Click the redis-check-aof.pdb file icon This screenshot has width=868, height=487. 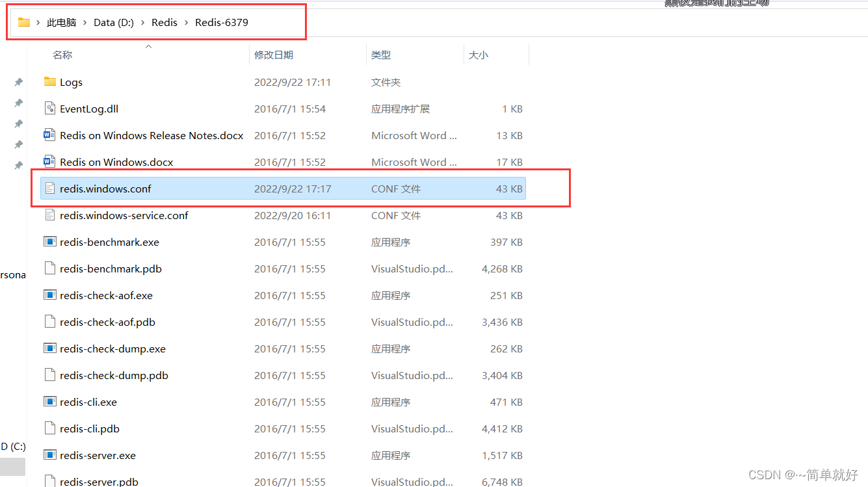coord(50,322)
